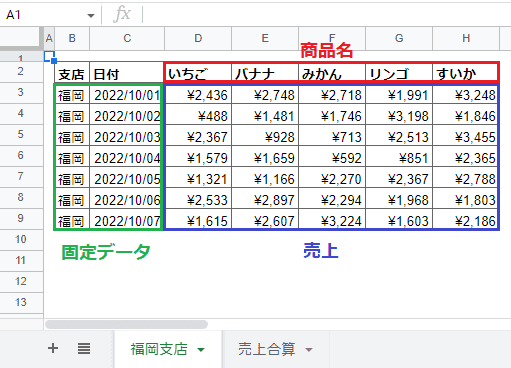511x368 pixels.
Task: Select the row 10 header
Action: tap(21, 239)
